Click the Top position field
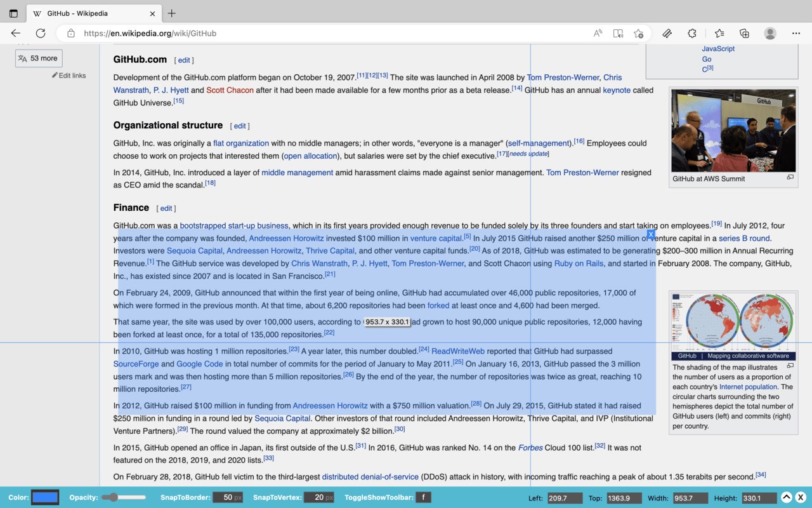 [x=624, y=498]
